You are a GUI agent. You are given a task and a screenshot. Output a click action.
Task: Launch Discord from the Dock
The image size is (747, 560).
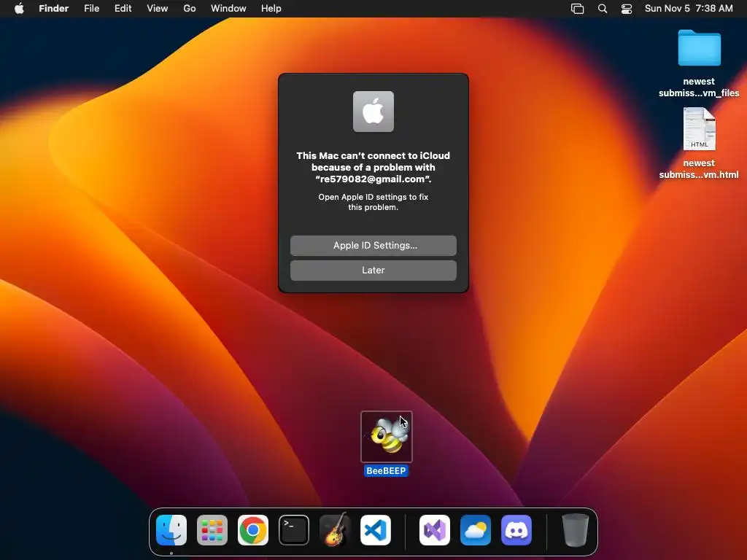click(516, 530)
